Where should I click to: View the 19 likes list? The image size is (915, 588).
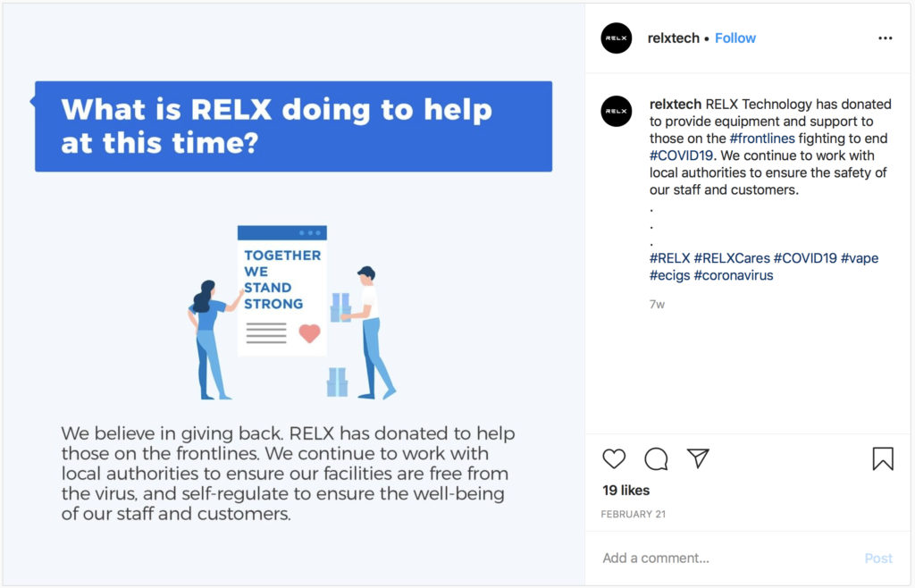[626, 491]
